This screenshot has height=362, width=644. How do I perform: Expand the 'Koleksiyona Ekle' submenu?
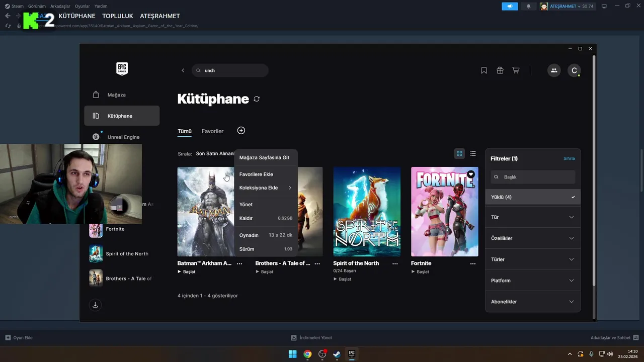tap(266, 188)
